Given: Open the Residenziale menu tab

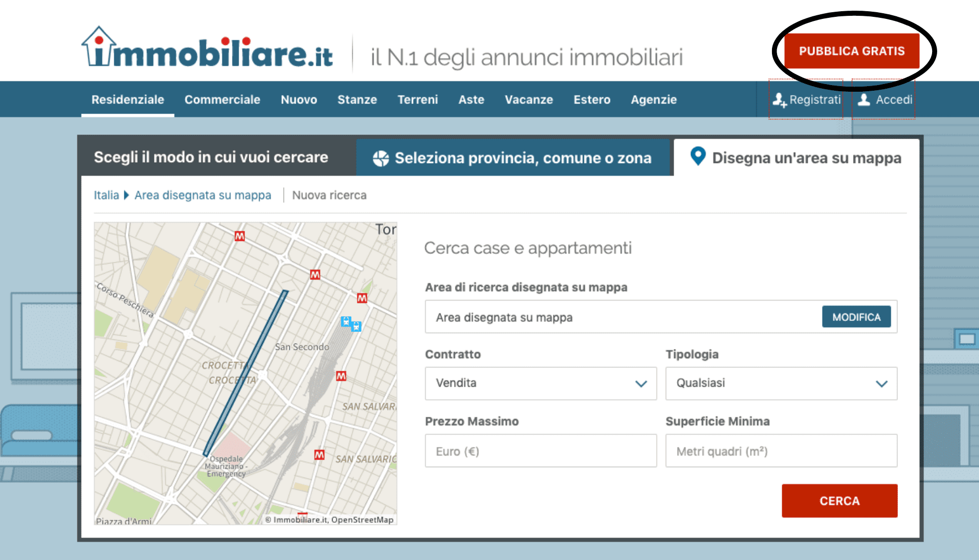Looking at the screenshot, I should tap(127, 99).
